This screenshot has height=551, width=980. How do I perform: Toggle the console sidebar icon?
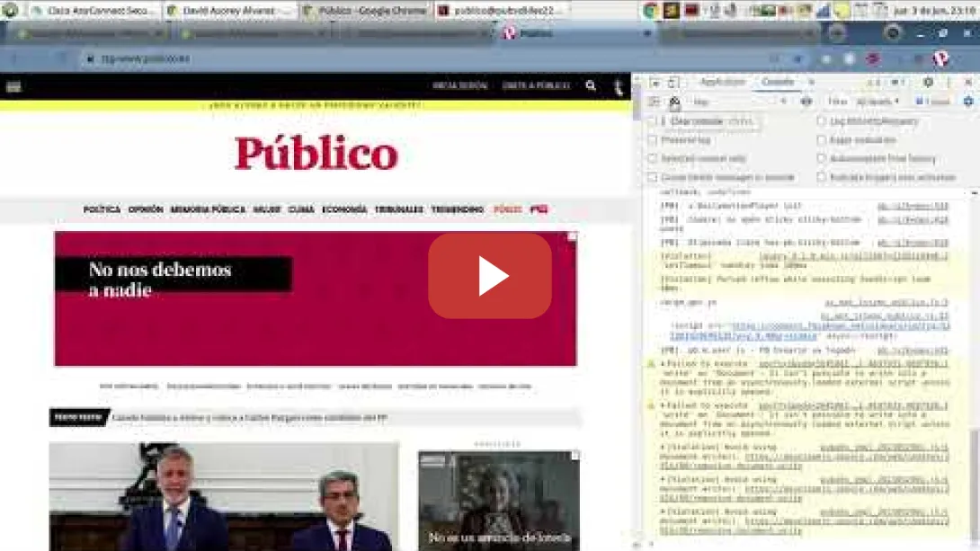(x=654, y=102)
